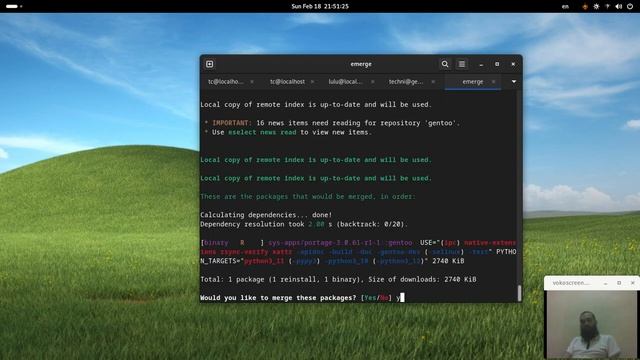This screenshot has width=640, height=360.
Task: Open the terminal hamburger menu
Action: (x=462, y=64)
